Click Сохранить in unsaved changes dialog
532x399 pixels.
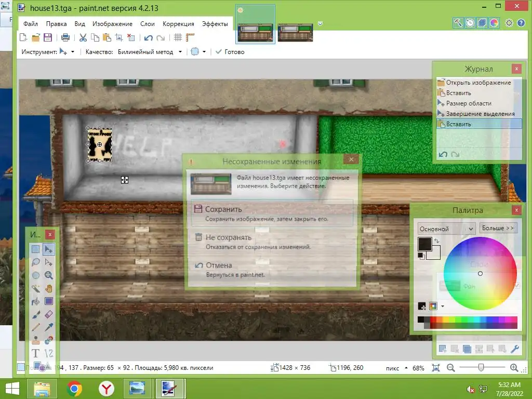272,214
